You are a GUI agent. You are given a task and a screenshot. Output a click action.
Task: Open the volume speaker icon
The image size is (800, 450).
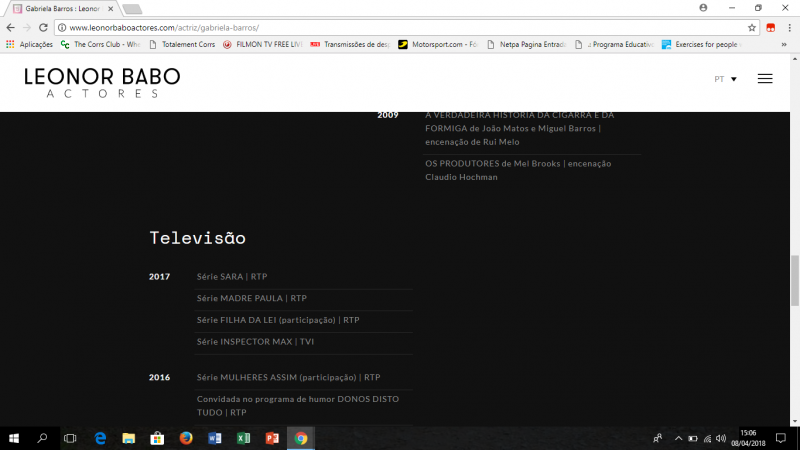[x=721, y=438]
